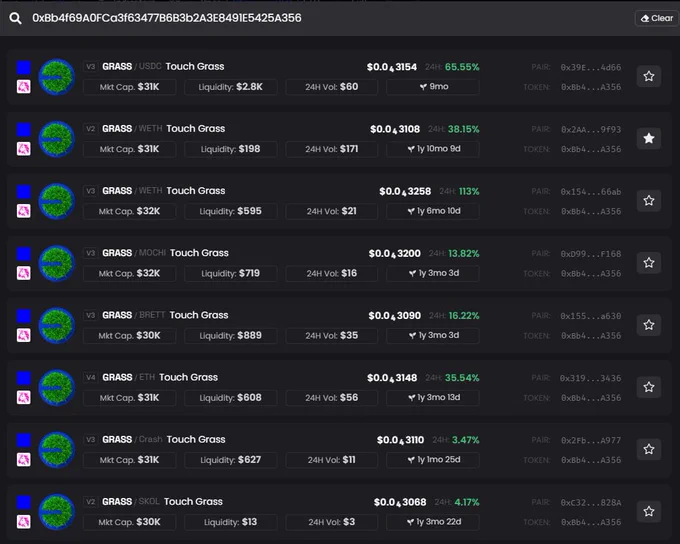Toggle favorite star for GRASS/WETH V3 pair
This screenshot has height=544, width=680.
pyautogui.click(x=649, y=200)
